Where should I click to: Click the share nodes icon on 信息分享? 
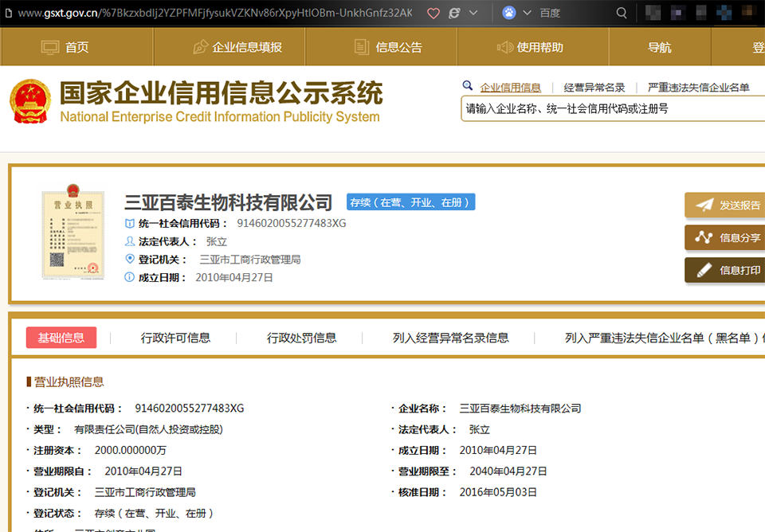pyautogui.click(x=704, y=237)
